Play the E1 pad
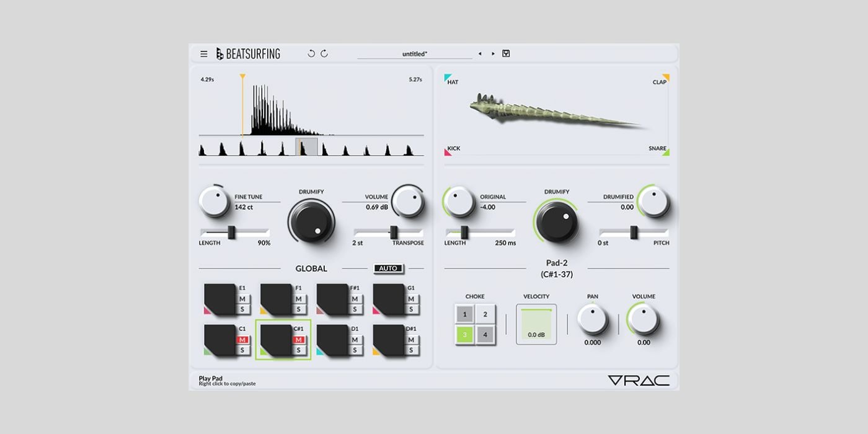Screen dimensions: 868x434 click(x=219, y=299)
